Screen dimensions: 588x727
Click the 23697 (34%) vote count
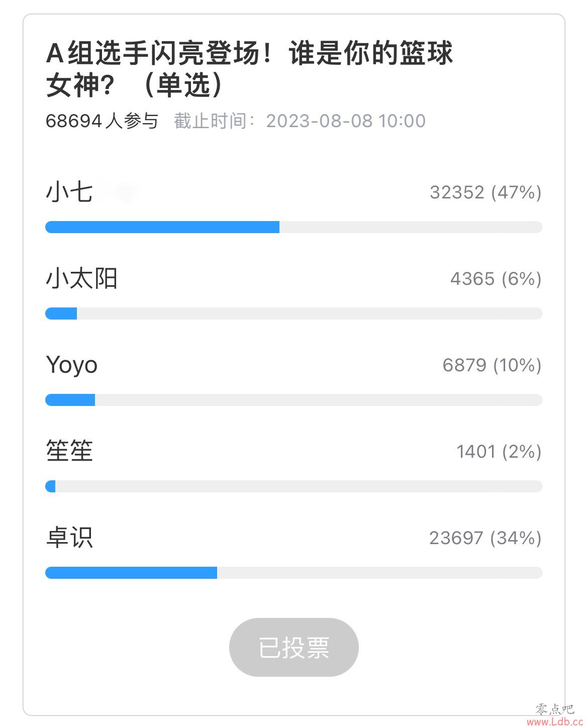click(485, 538)
